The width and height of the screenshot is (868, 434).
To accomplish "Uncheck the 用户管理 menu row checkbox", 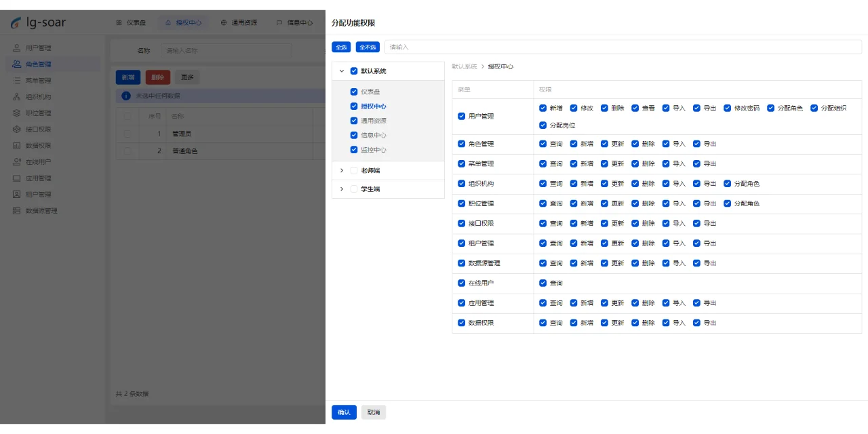I will (462, 117).
